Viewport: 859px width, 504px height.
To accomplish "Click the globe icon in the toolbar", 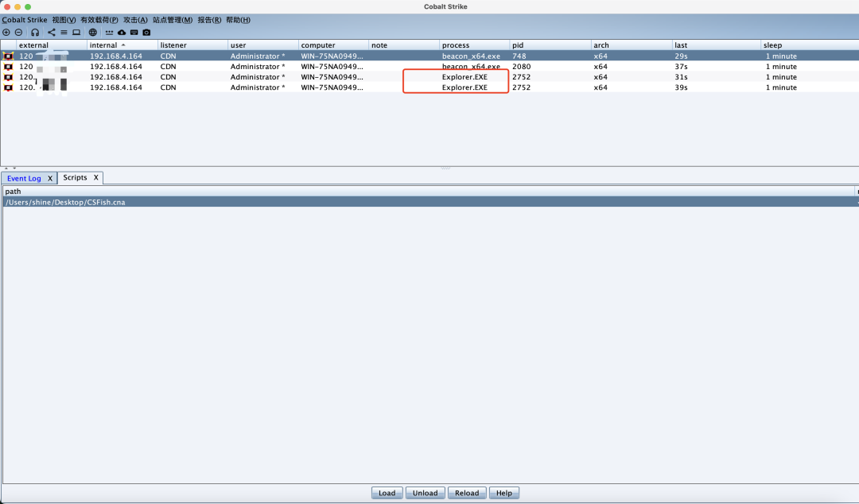I will (92, 33).
